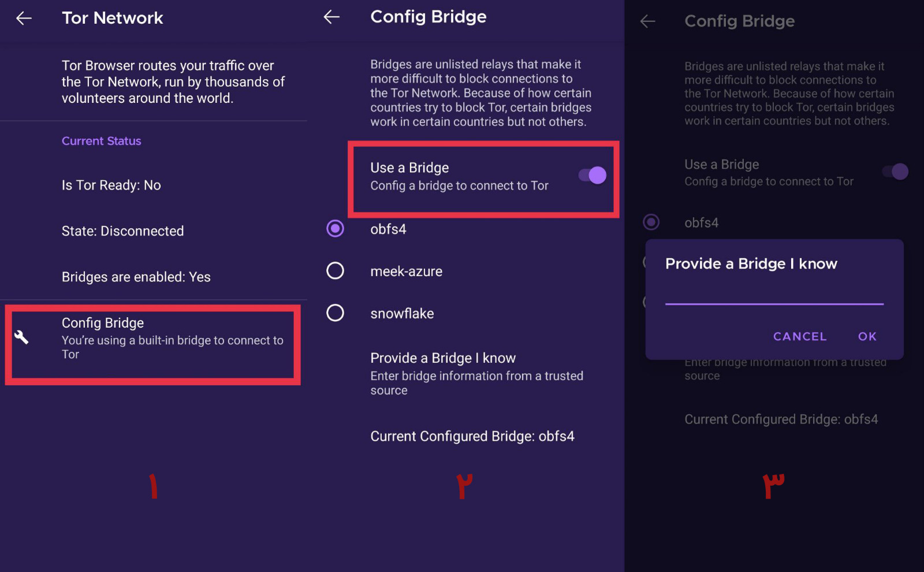Image resolution: width=924 pixels, height=572 pixels.
Task: Confirm bridge dialog with OK
Action: (867, 336)
